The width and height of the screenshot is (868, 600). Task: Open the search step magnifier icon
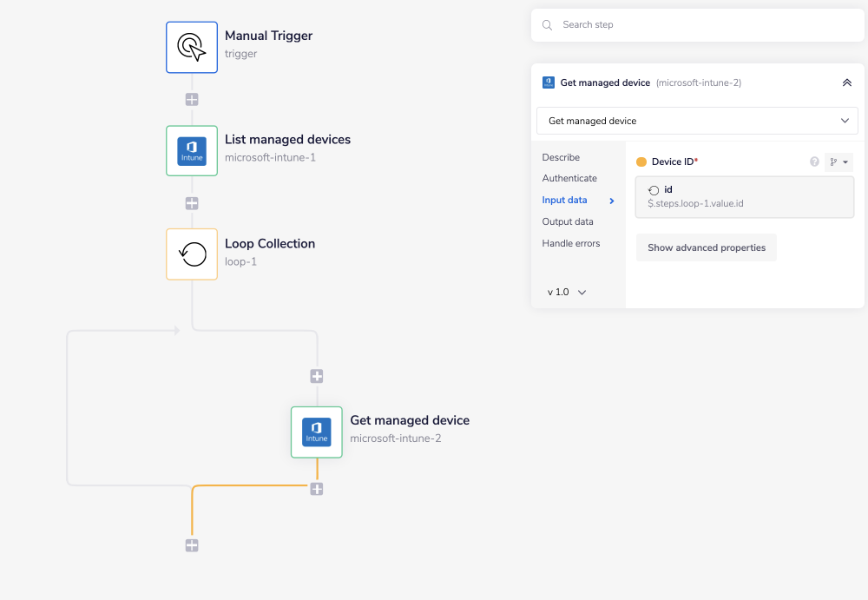547,25
